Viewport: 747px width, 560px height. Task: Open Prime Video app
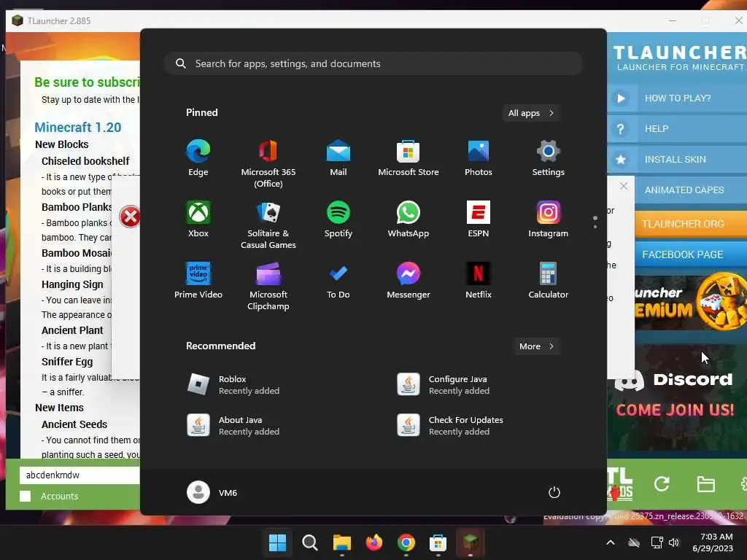tap(198, 281)
